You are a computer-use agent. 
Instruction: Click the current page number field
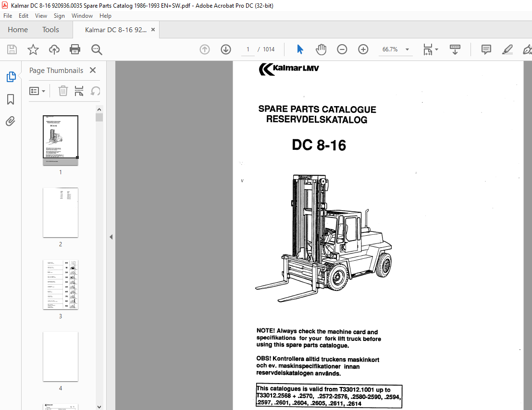247,49
